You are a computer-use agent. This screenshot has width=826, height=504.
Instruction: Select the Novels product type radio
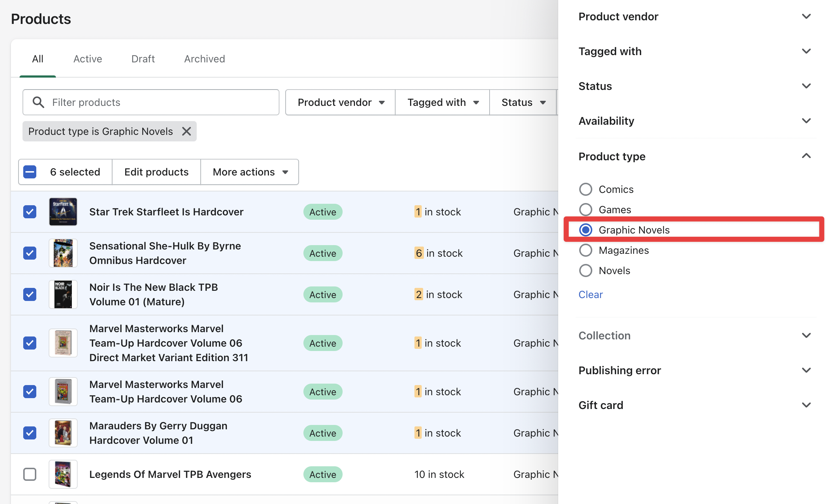pos(586,270)
